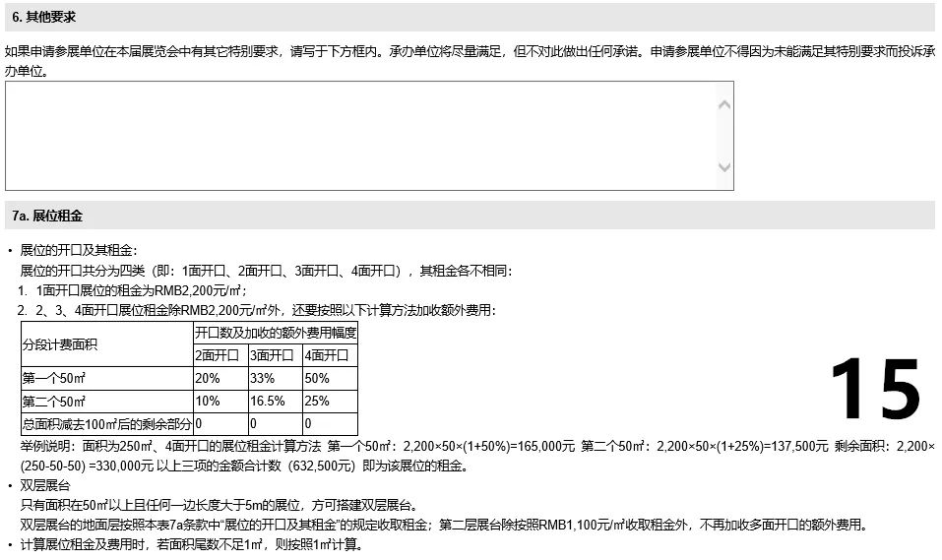The image size is (942, 560).
Task: Click the "第一个50㎡" row label
Action: [x=54, y=378]
